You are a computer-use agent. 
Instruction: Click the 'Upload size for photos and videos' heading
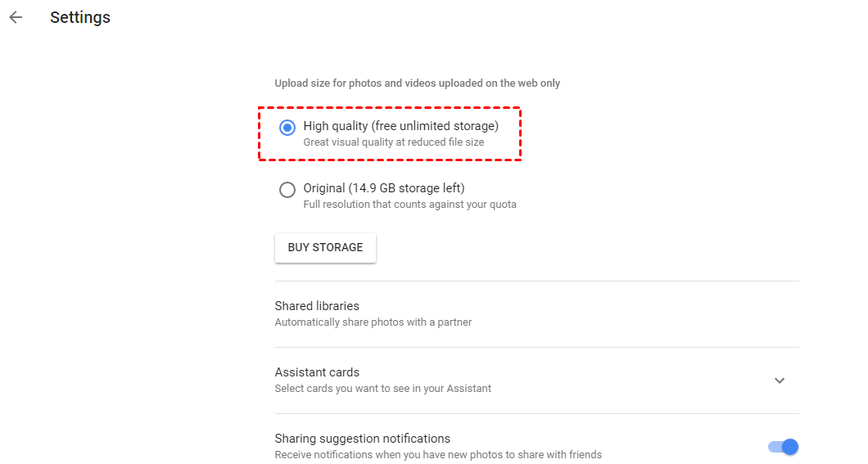coord(418,83)
